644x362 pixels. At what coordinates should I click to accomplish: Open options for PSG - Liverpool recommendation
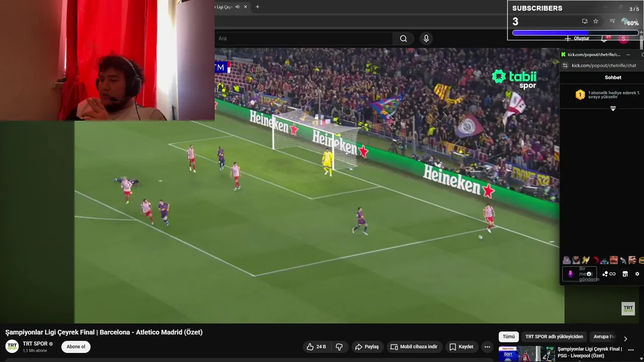click(x=631, y=350)
